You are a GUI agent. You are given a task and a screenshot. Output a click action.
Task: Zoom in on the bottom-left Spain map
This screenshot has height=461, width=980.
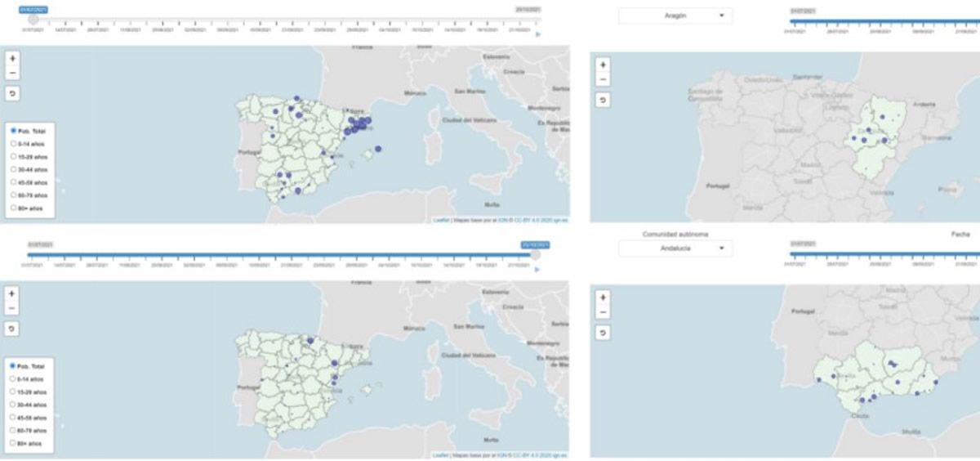(12, 293)
